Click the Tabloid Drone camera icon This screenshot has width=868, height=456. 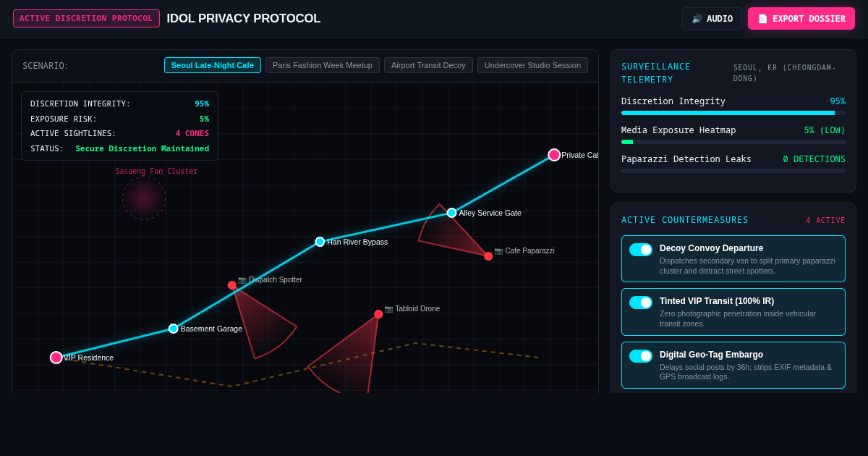(388, 309)
